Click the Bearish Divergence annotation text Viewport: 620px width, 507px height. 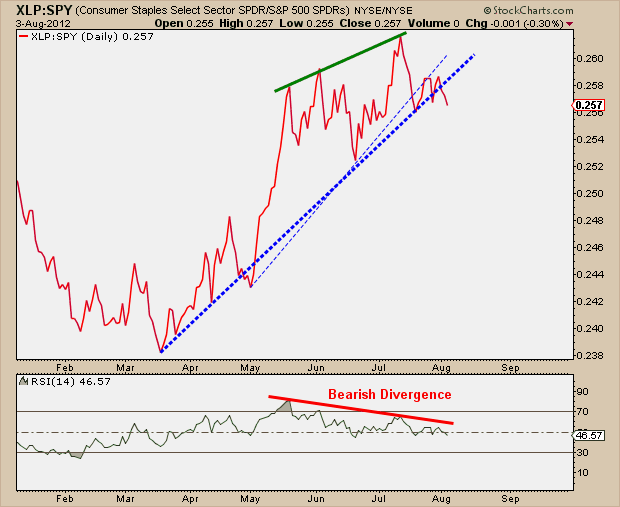390,394
